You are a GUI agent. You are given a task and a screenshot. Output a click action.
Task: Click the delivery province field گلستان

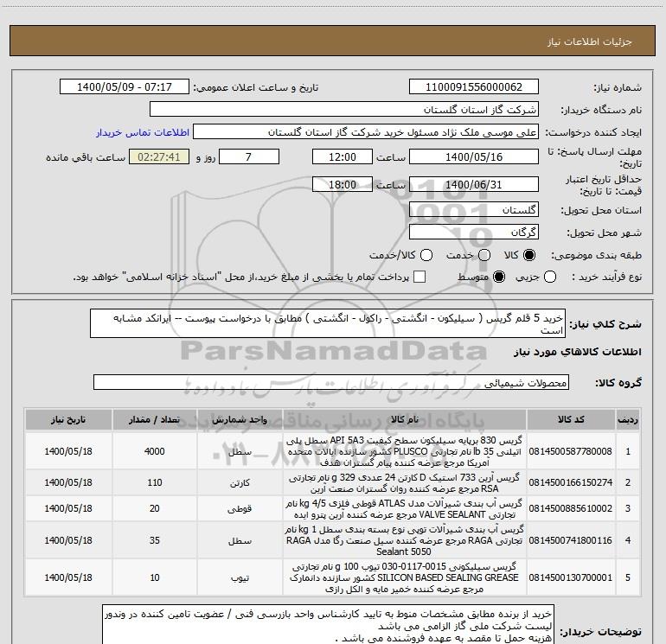pyautogui.click(x=474, y=209)
